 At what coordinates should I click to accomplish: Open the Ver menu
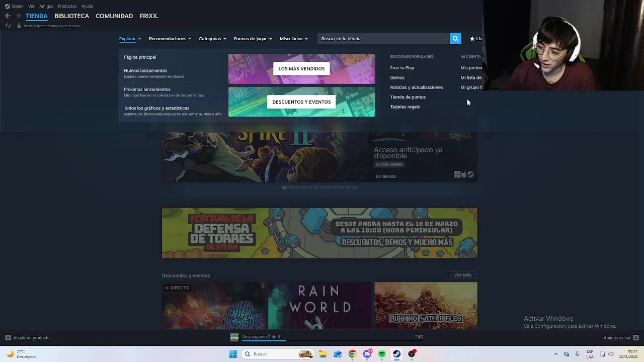click(x=31, y=6)
